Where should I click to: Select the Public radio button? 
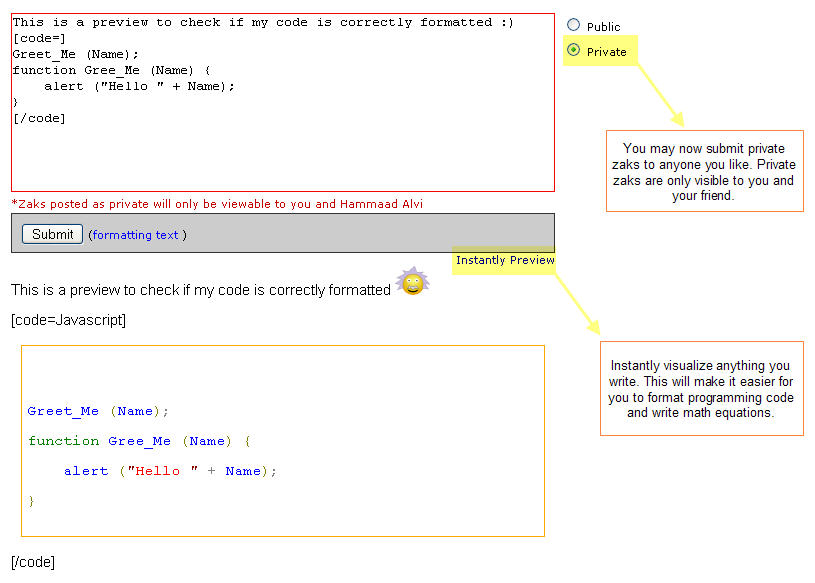(573, 25)
